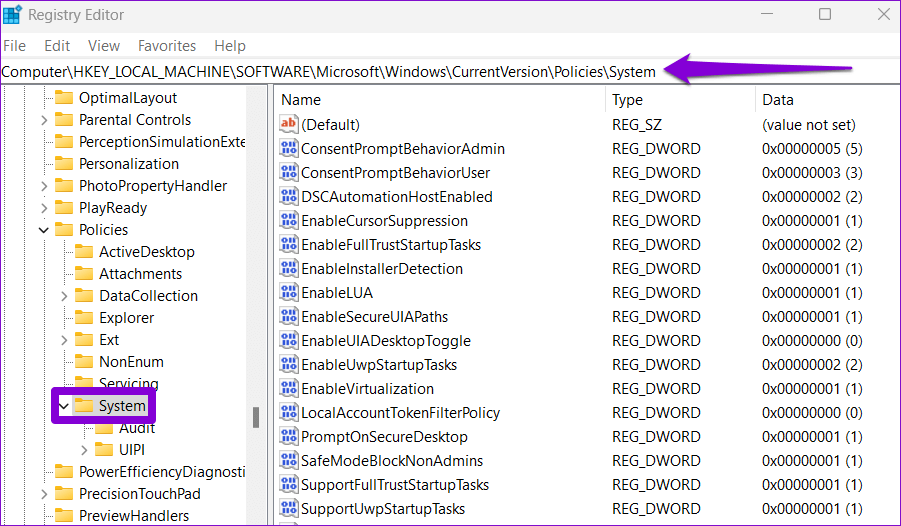Open the View menu
This screenshot has height=526, width=901.
tap(104, 45)
